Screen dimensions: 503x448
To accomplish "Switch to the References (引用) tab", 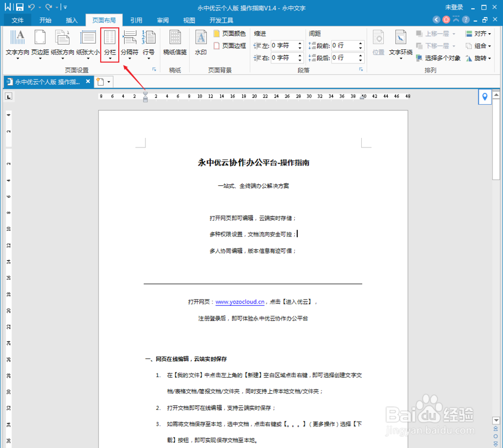I will 136,20.
